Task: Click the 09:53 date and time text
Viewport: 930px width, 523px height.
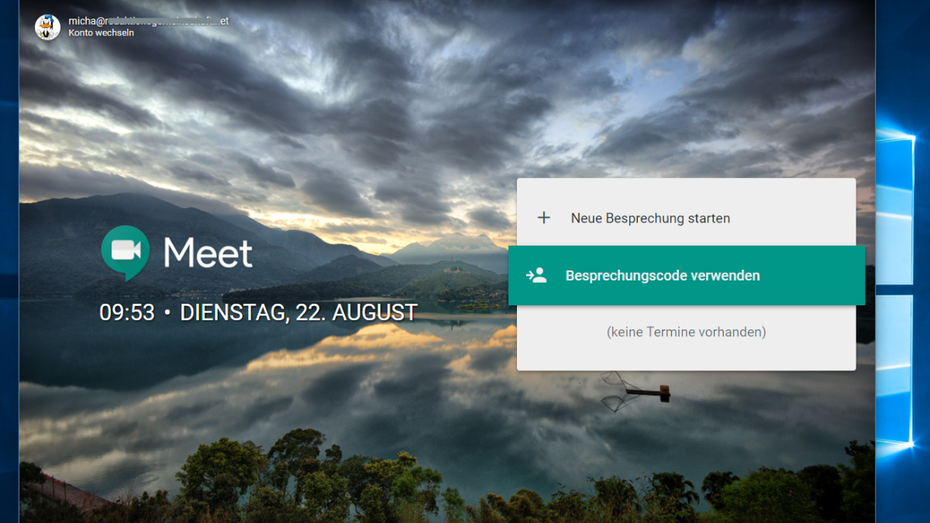Action: point(258,312)
